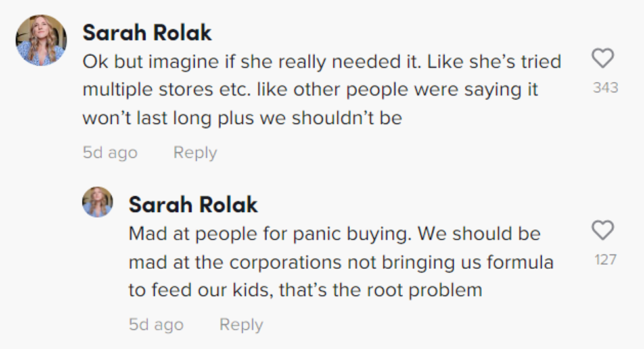Click the 343 like count
Screen dimensions: 644x349
pyautogui.click(x=605, y=87)
